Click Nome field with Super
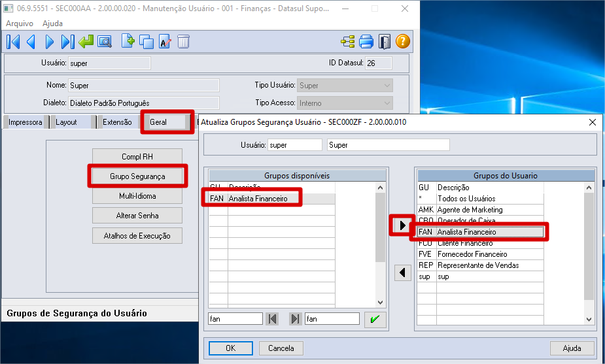 pyautogui.click(x=144, y=86)
